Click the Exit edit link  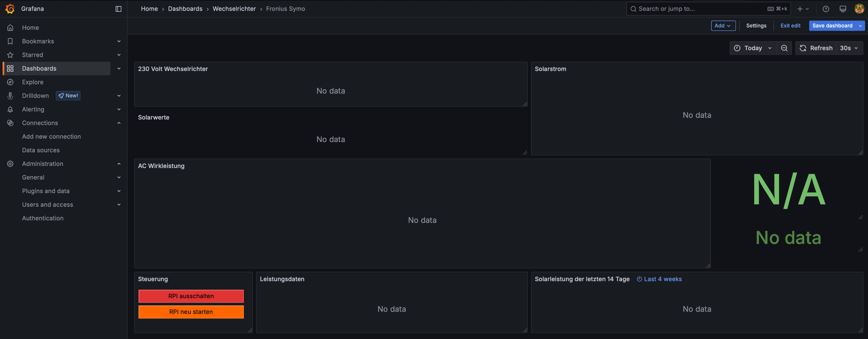[790, 25]
